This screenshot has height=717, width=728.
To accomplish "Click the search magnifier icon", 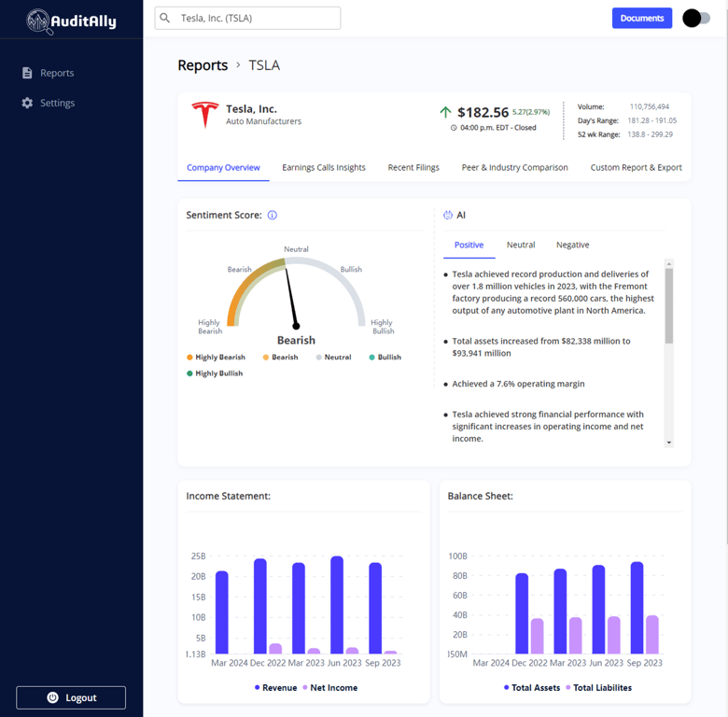I will click(x=164, y=18).
